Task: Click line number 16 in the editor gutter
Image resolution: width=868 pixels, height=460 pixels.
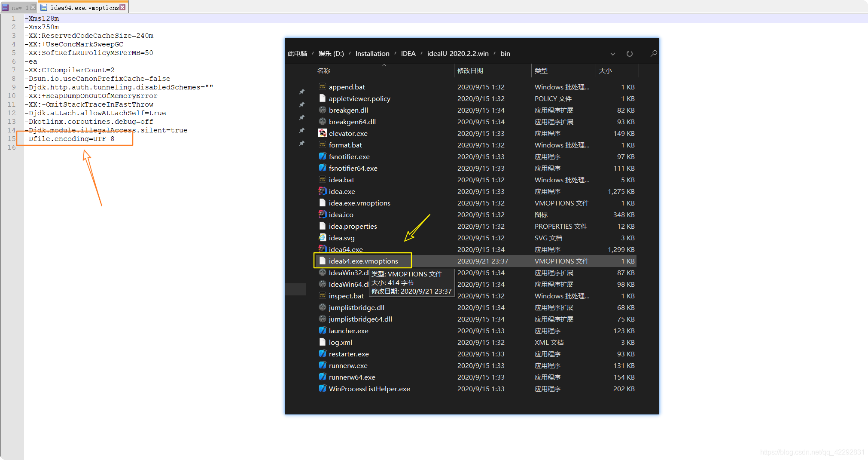Action: [x=12, y=147]
